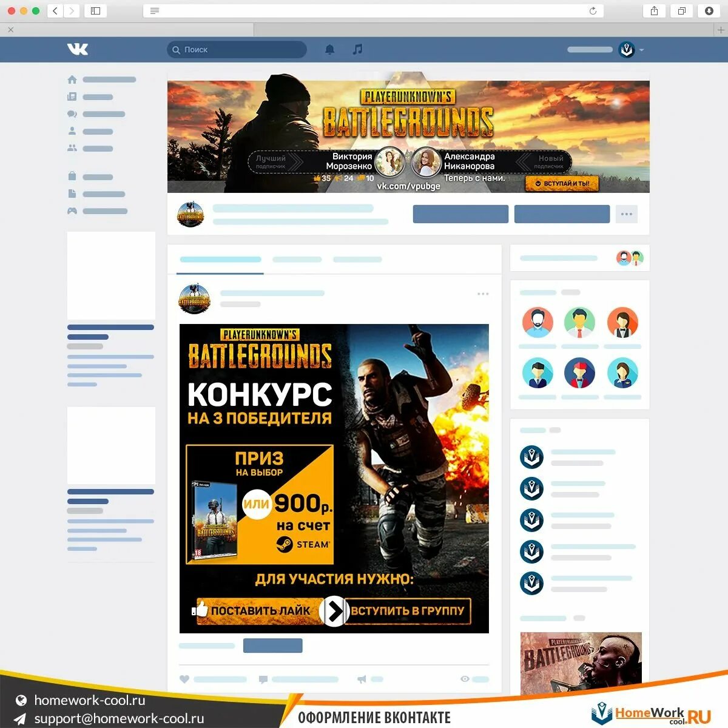Click the shopping bag market icon
This screenshot has height=728, width=728.
point(72,177)
